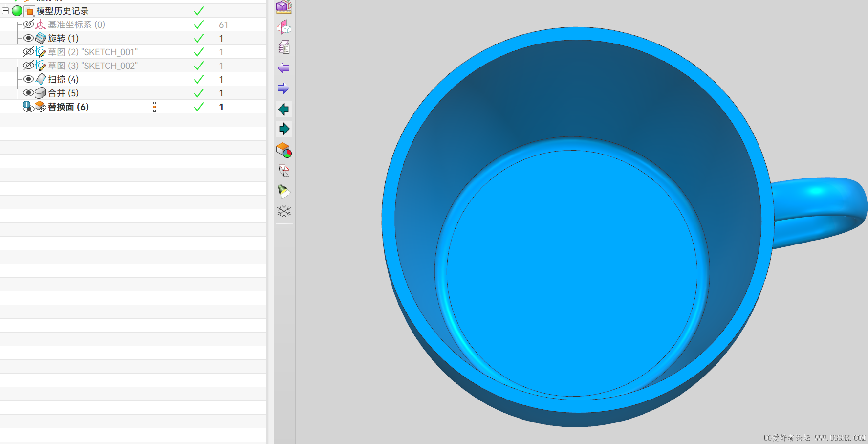Screen dimensions: 868x444
Task: Click the spotlight lamp icon
Action: coord(283,191)
